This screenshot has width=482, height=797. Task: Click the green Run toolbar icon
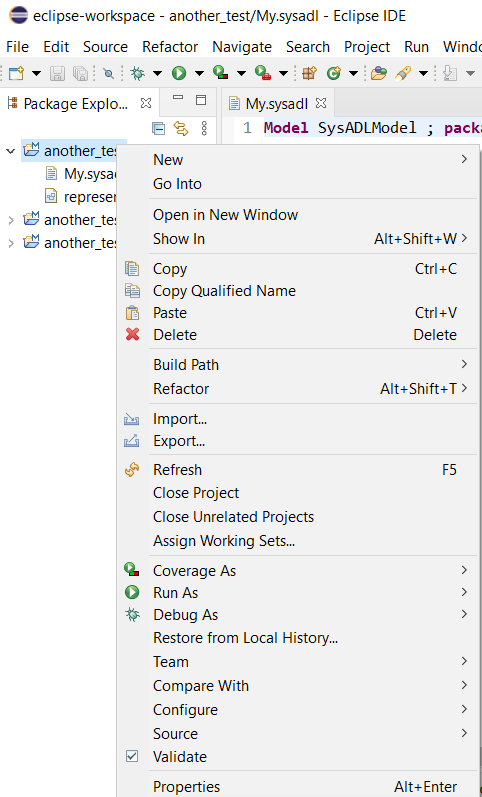178,74
